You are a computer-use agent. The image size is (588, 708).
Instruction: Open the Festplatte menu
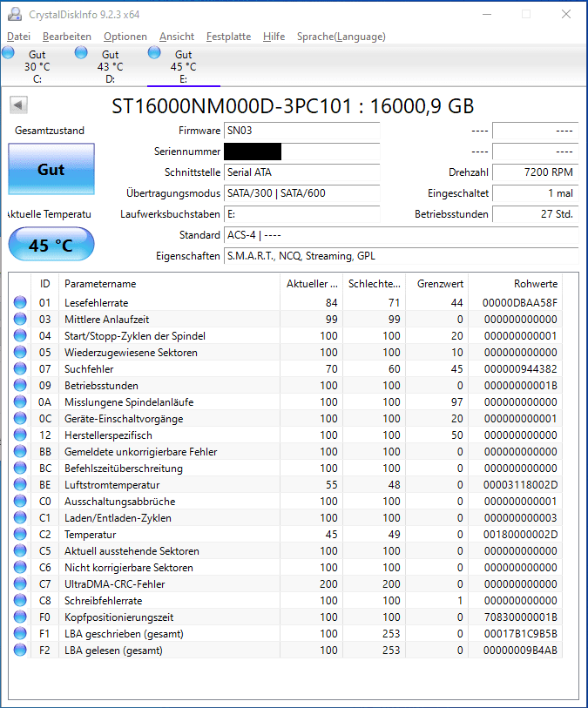228,37
